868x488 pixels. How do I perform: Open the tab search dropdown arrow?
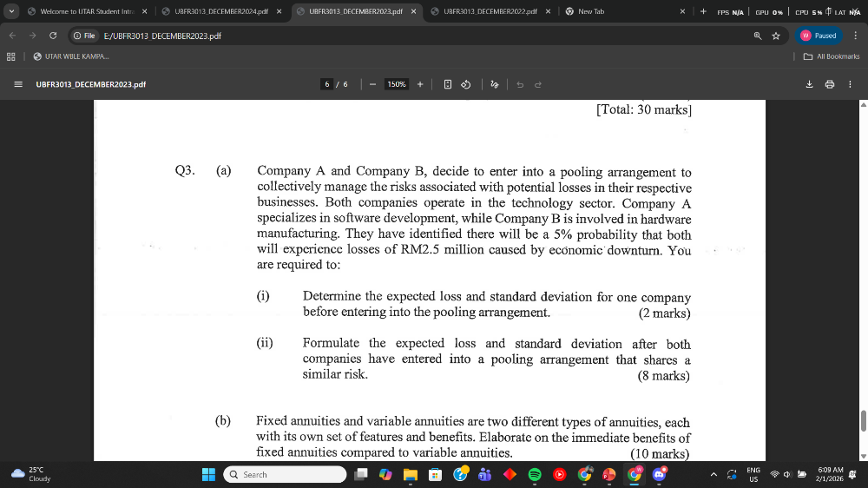coord(11,11)
